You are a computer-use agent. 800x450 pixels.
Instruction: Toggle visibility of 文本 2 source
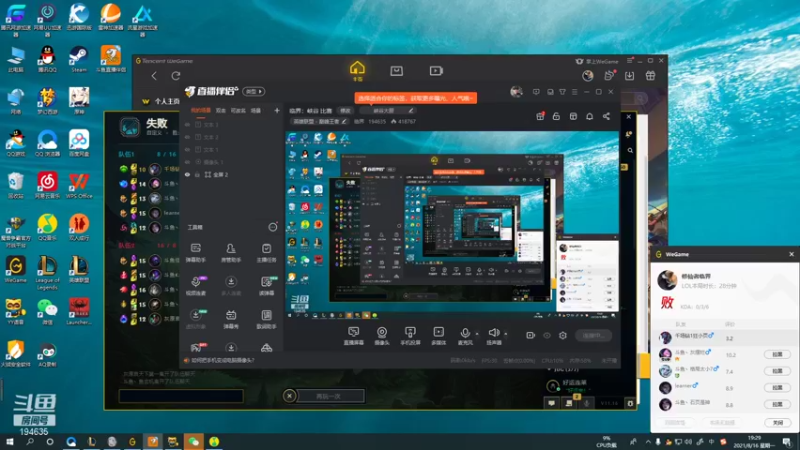click(x=187, y=137)
